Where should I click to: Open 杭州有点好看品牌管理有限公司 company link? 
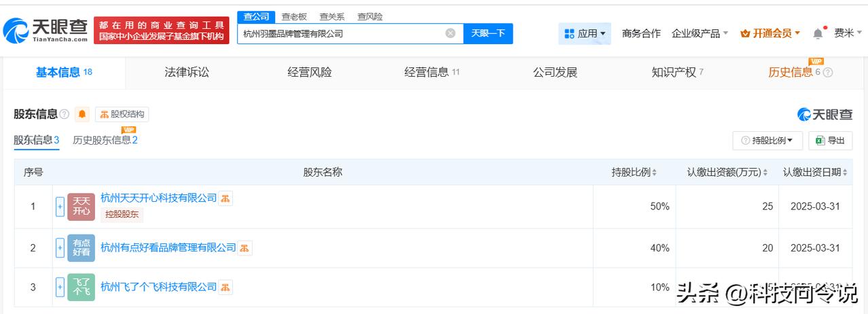click(168, 247)
